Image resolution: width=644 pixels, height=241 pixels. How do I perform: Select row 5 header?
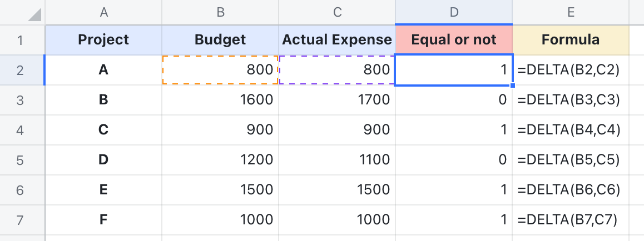pos(21,160)
